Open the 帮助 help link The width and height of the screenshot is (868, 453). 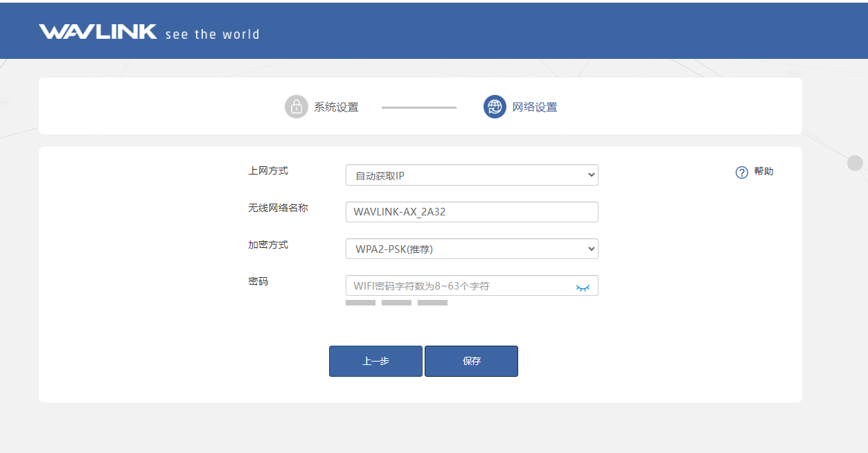click(x=763, y=172)
